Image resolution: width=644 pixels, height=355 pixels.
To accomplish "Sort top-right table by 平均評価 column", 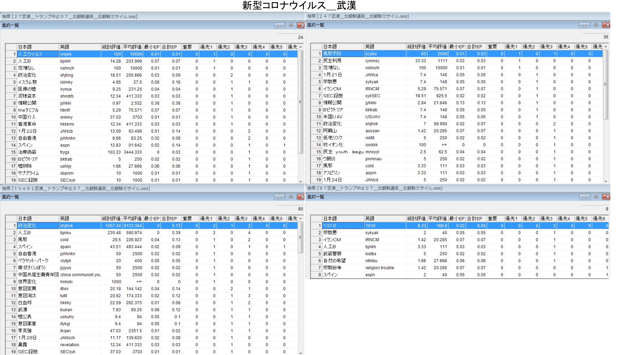I will point(437,47).
